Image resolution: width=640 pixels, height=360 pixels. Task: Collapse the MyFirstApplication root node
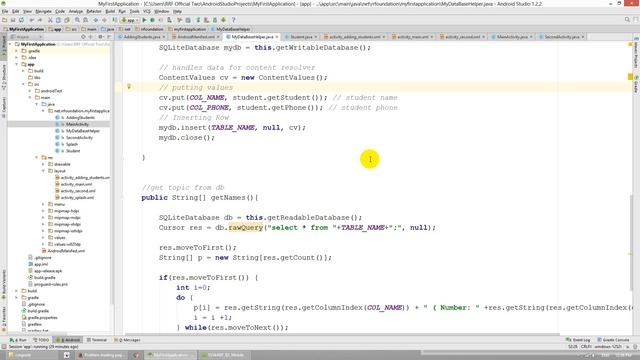(11, 44)
